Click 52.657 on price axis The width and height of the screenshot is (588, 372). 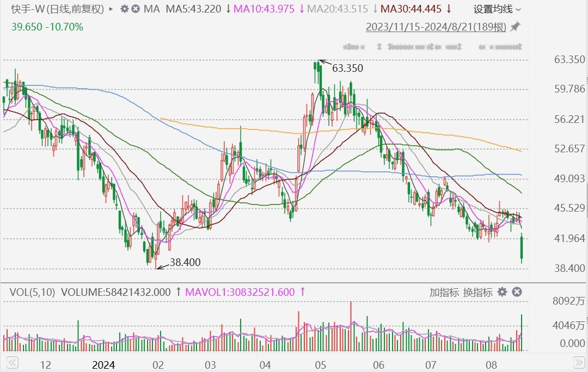tap(569, 148)
